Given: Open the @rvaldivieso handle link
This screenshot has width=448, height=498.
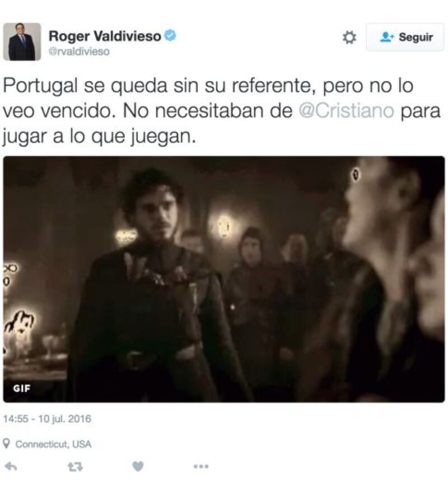Looking at the screenshot, I should coord(79,52).
